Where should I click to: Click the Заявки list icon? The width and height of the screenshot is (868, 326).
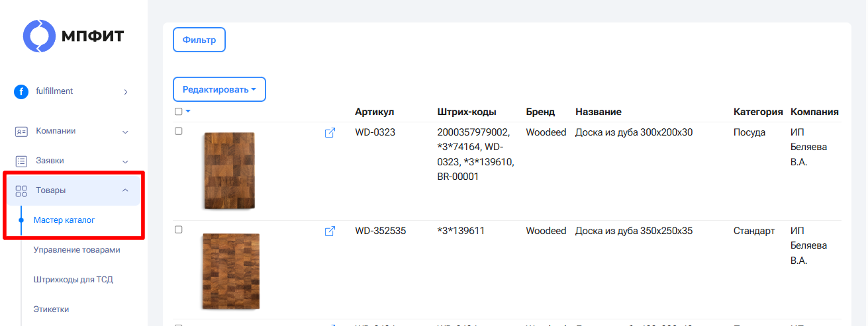pos(21,161)
